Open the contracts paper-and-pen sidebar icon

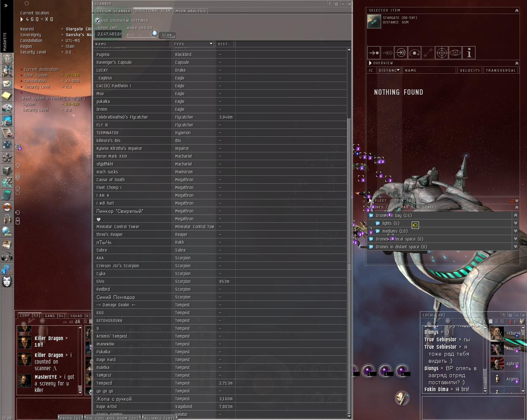(7, 133)
